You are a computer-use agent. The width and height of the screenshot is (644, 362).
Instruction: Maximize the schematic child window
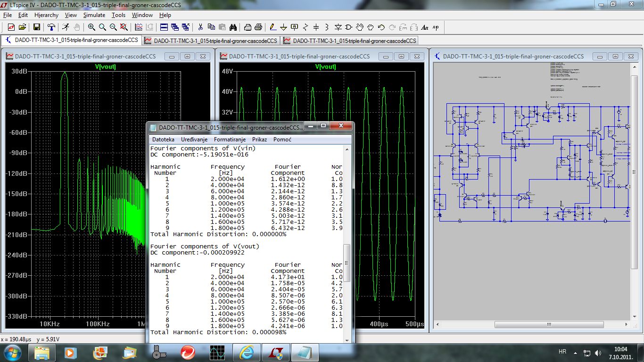615,56
